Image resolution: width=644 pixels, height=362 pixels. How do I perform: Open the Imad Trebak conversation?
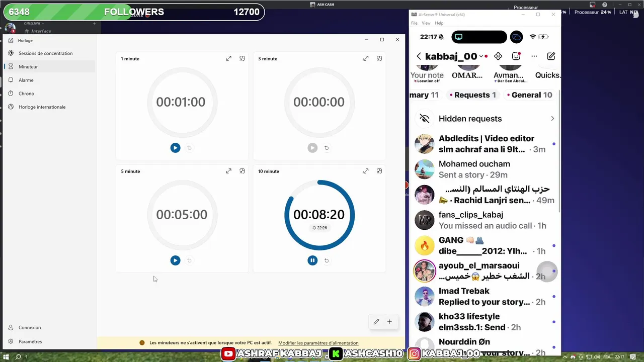(x=485, y=296)
